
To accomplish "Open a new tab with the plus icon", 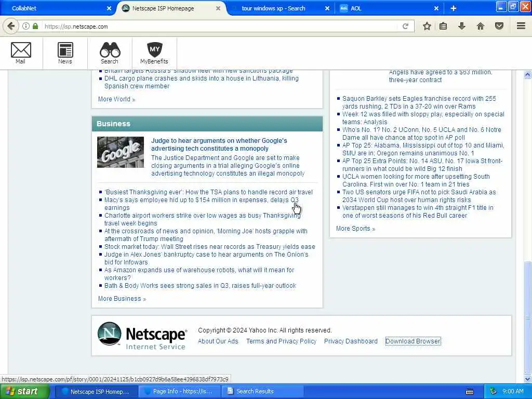I will (x=453, y=8).
